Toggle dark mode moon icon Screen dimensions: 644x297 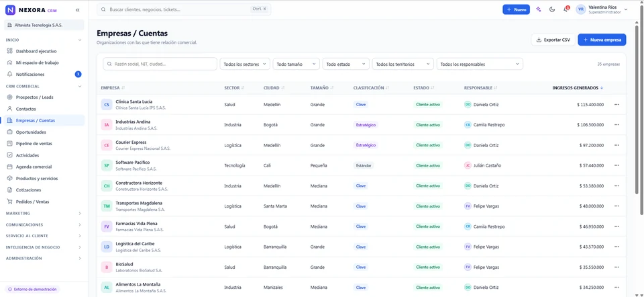click(552, 9)
